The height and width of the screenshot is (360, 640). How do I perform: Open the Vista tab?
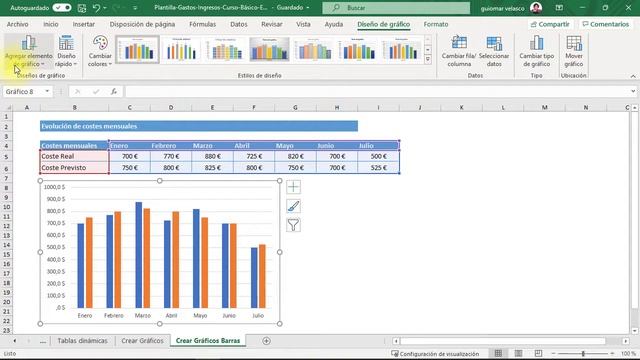(303, 24)
